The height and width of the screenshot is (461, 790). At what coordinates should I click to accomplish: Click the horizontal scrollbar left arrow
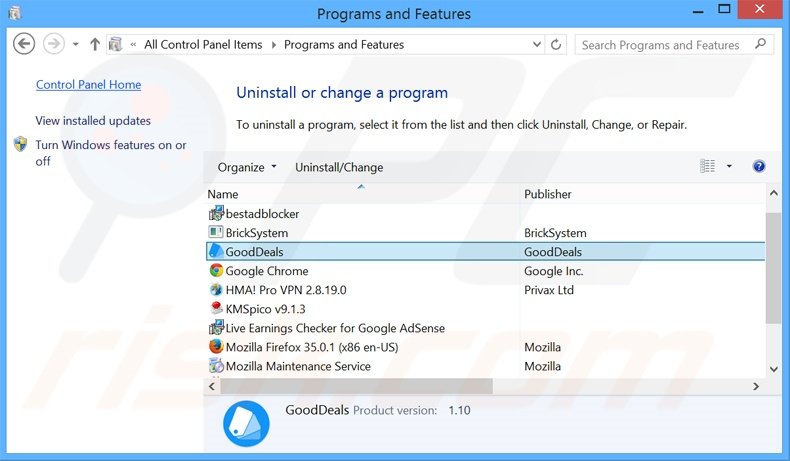click(212, 386)
